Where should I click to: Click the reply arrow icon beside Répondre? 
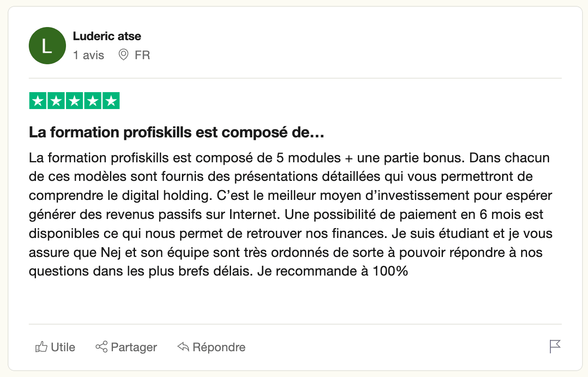click(183, 347)
